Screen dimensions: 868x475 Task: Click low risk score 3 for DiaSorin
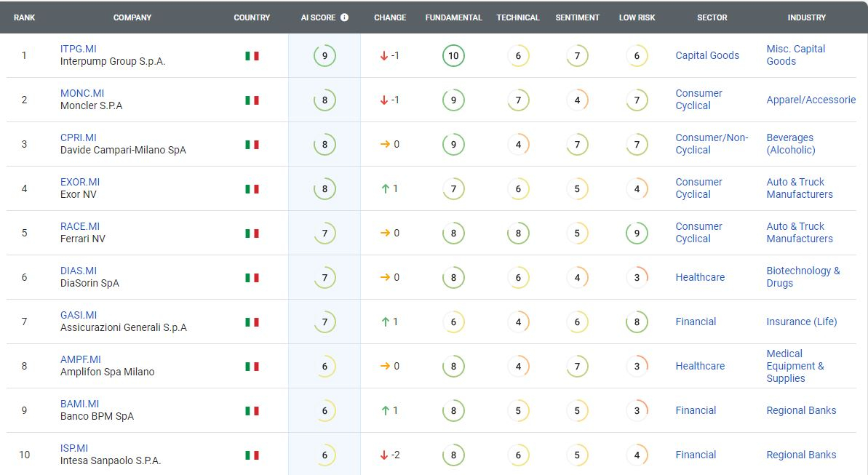[637, 277]
